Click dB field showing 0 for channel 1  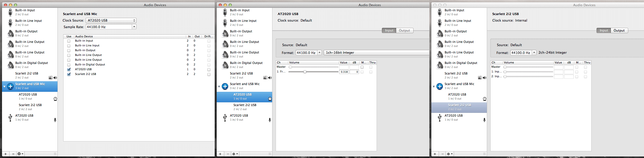(354, 72)
